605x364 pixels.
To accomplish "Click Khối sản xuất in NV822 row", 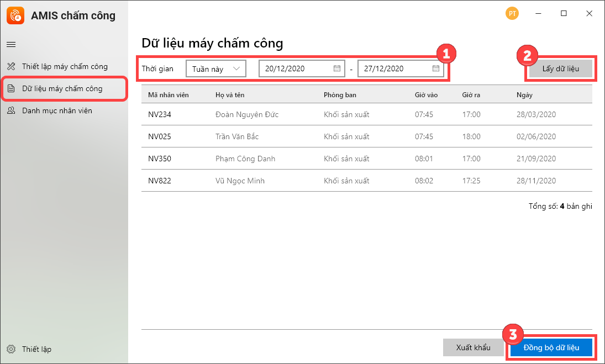I will pos(346,181).
